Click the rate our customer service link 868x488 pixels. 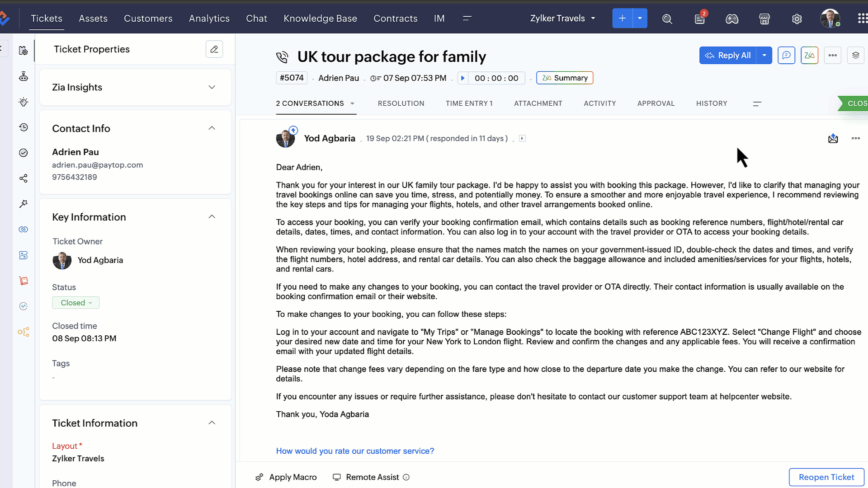point(355,451)
